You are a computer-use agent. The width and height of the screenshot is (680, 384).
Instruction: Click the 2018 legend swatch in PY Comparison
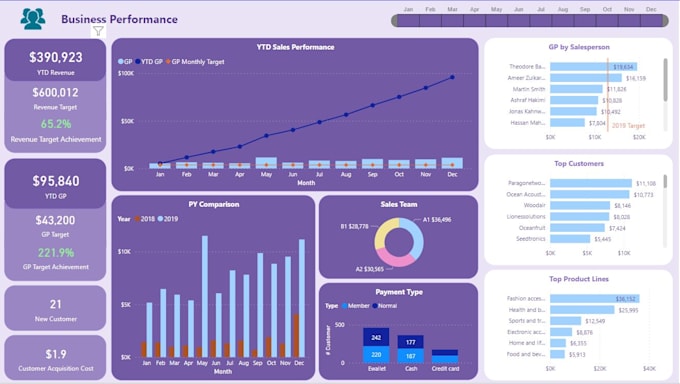[137, 219]
